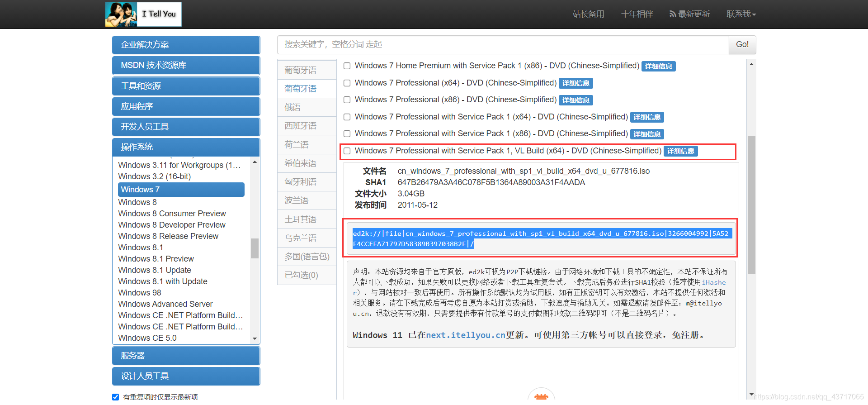Select Windows 8.1 with Update entry
Image resolution: width=868 pixels, height=405 pixels.
coord(163,281)
